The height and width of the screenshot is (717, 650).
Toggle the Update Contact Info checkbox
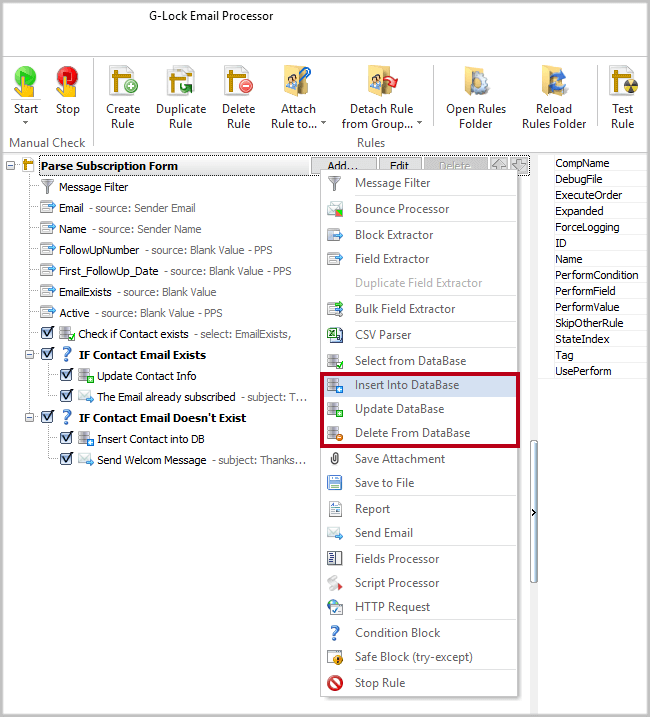[x=66, y=375]
